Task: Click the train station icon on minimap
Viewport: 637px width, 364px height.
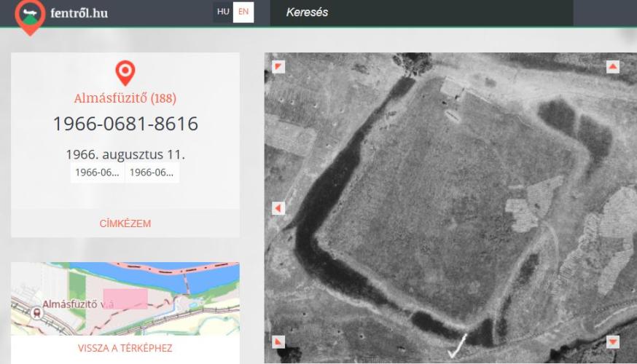Action: click(x=36, y=311)
